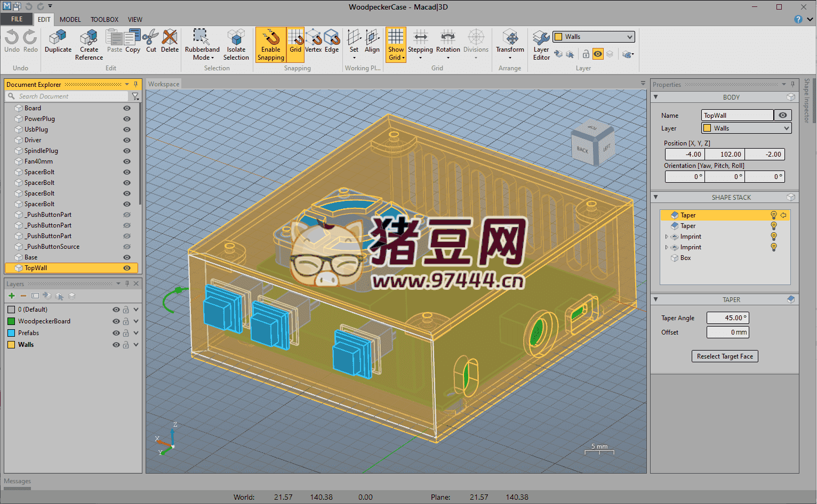The width and height of the screenshot is (817, 504).
Task: Switch to the MODEL ribbon tab
Action: [70, 19]
